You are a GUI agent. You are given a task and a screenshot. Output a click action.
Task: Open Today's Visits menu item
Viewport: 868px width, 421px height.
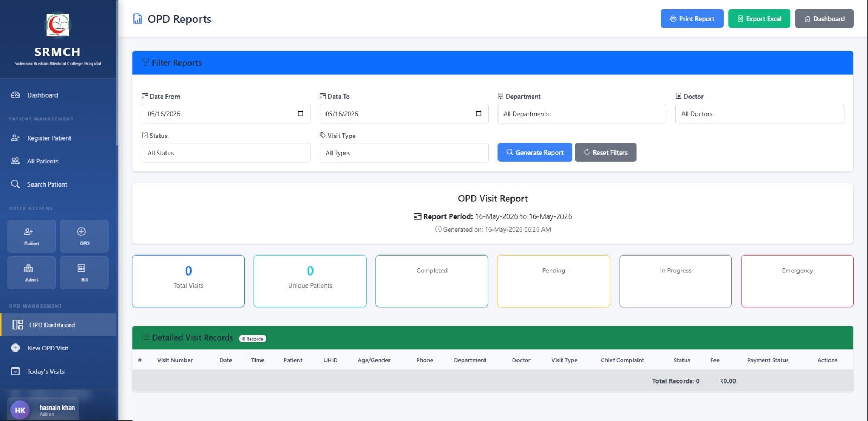[58, 372]
